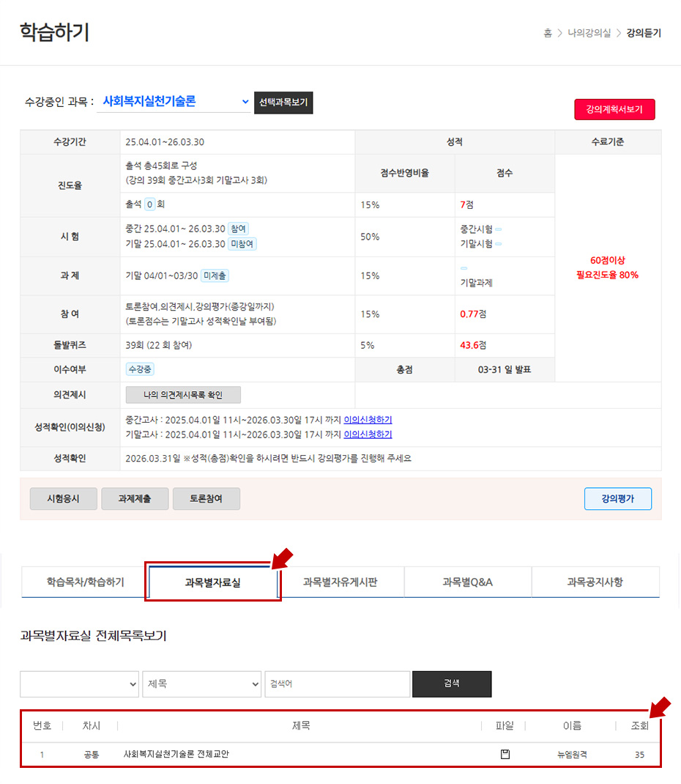Go to the 과목별Q&A tab
The width and height of the screenshot is (681, 784).
pos(467,582)
